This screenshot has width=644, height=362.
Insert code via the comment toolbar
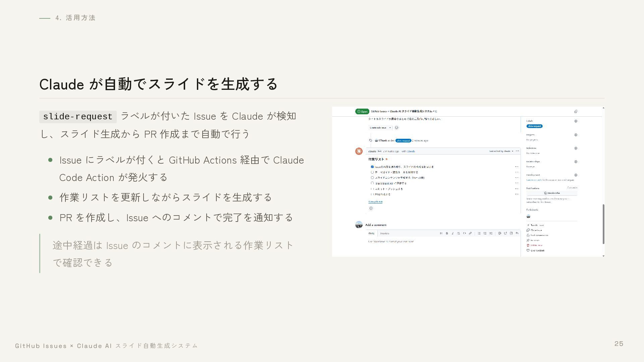tap(465, 233)
